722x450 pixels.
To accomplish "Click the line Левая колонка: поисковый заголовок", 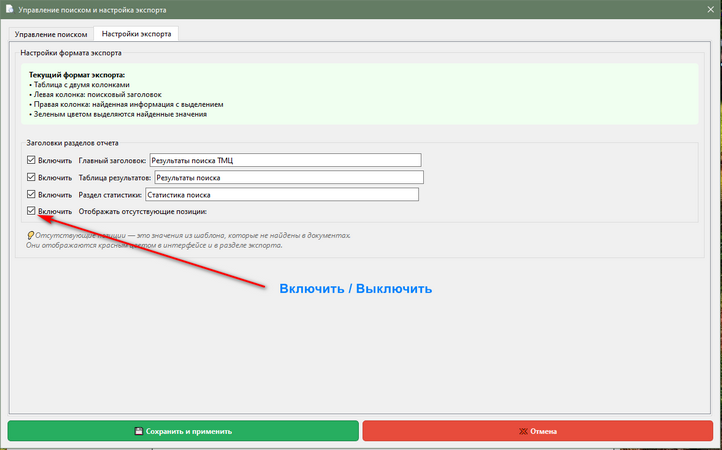I will pyautogui.click(x=95, y=94).
